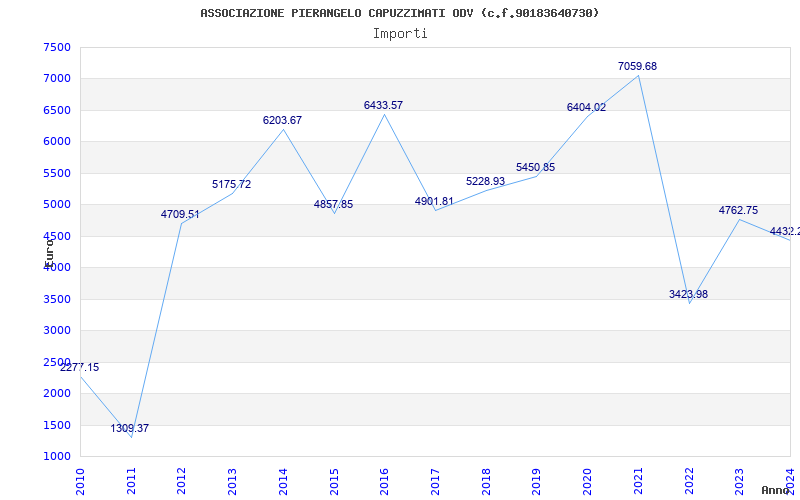The image size is (800, 500).
Task: Click the 2020 x-axis year label
Action: [587, 482]
